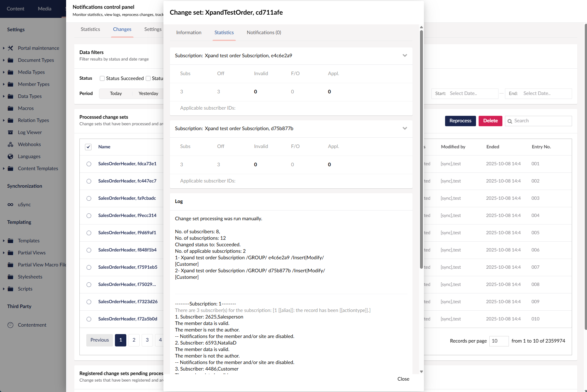587x392 pixels.
Task: Click the Contentment smiley icon
Action: pyautogui.click(x=10, y=325)
